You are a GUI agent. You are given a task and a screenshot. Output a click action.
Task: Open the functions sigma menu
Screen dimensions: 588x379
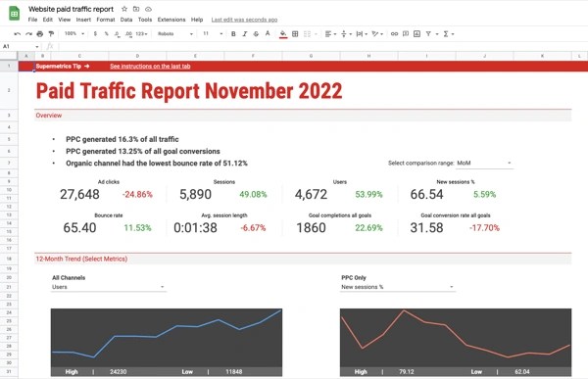(449, 33)
